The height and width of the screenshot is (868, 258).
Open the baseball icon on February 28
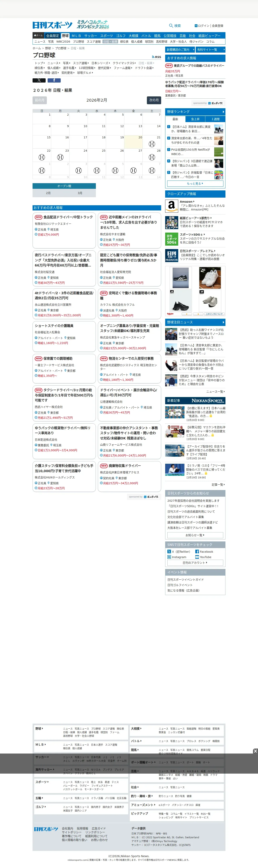click(x=152, y=157)
